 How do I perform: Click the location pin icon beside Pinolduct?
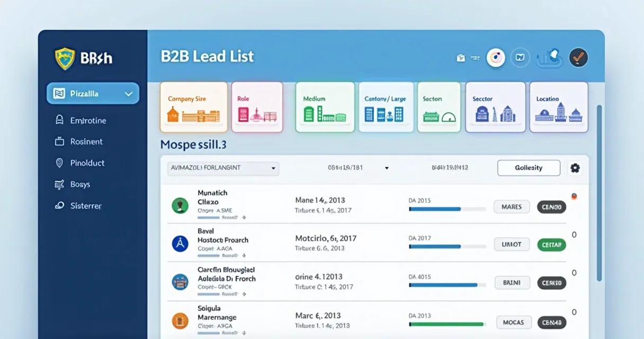coord(59,163)
